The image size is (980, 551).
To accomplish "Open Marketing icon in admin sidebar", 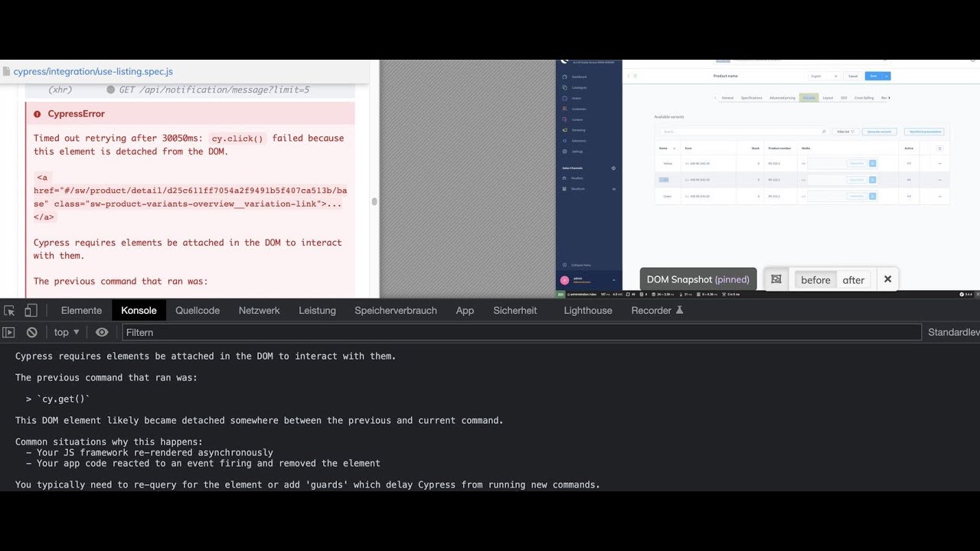I will point(565,130).
